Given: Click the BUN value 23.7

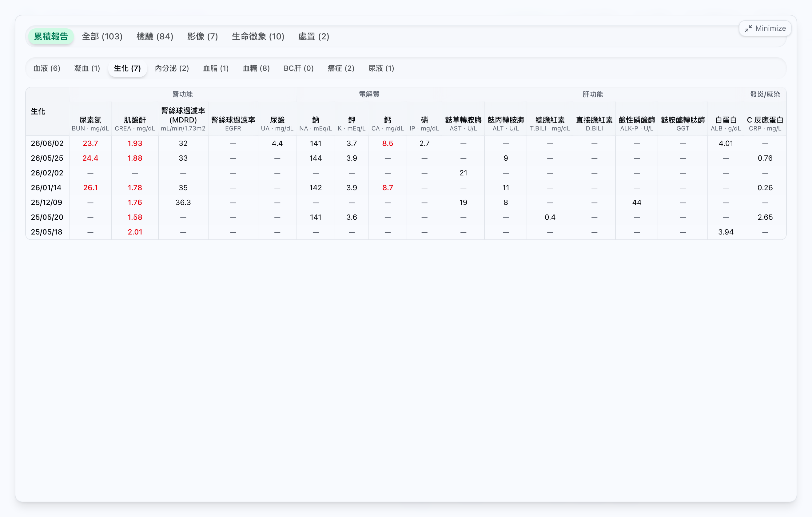Looking at the screenshot, I should [x=90, y=143].
